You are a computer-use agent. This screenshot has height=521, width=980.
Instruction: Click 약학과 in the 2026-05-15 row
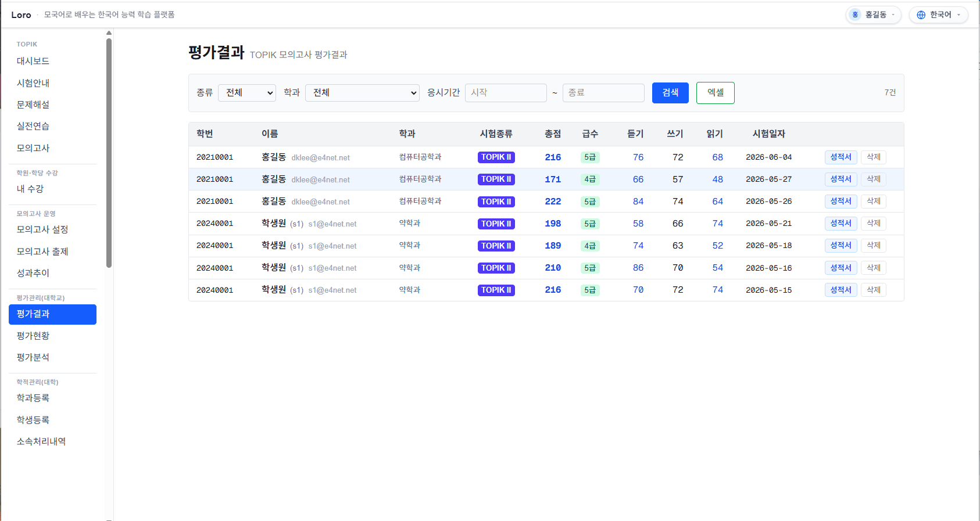[x=410, y=290]
